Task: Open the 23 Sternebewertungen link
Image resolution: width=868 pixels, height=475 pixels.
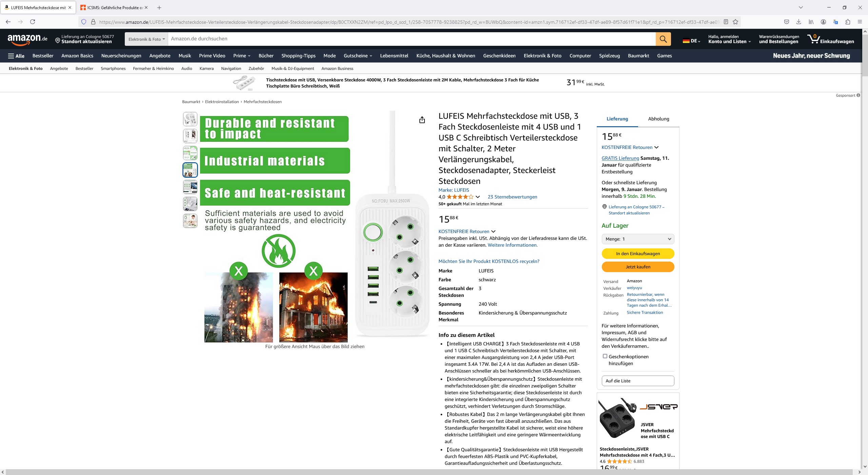Action: [x=512, y=197]
